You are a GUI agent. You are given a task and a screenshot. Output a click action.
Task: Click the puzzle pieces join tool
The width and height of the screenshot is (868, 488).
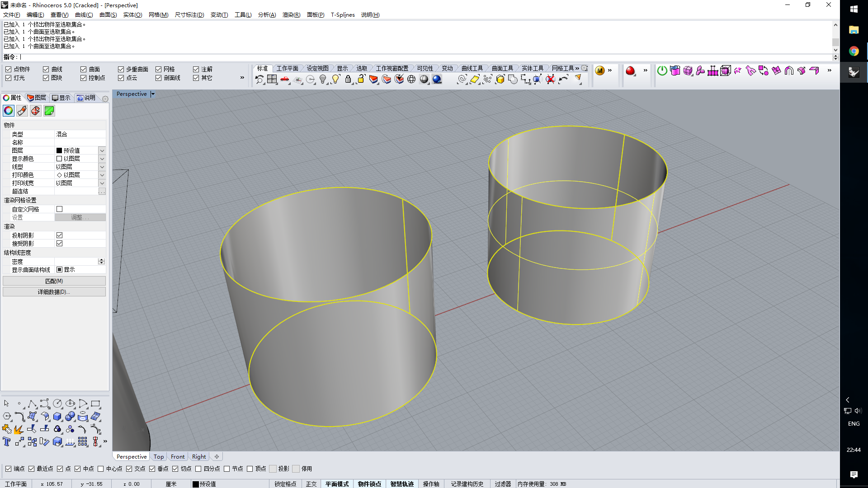(x=7, y=429)
